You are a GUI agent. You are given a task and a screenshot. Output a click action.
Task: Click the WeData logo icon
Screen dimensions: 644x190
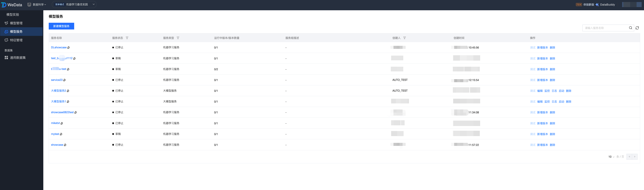point(4,5)
